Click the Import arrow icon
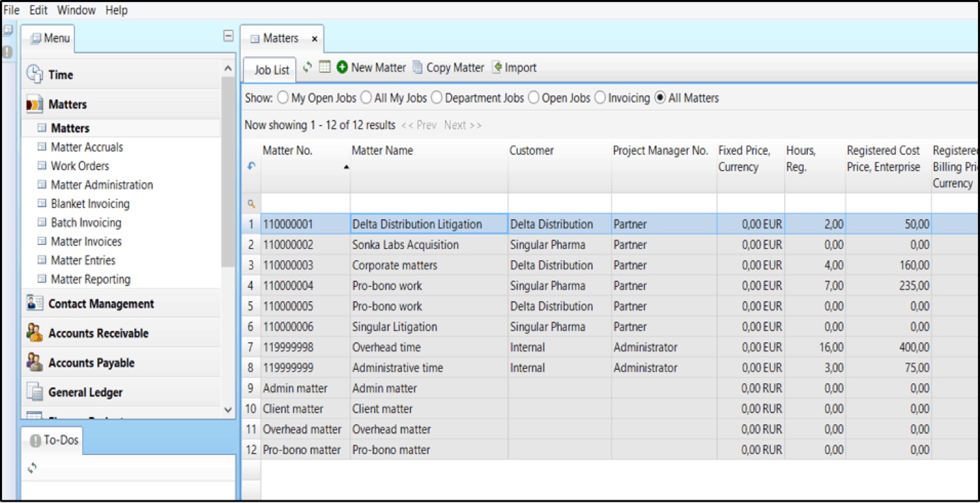 497,68
